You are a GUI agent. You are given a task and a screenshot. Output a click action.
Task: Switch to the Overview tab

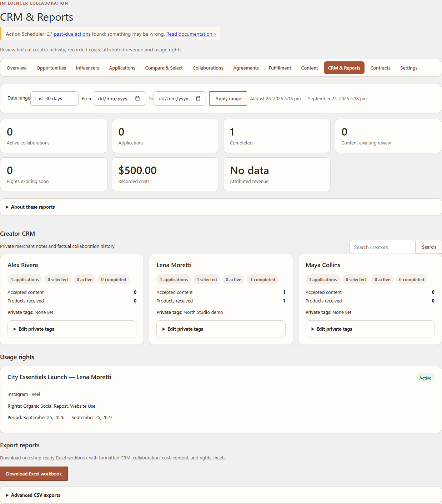(17, 68)
